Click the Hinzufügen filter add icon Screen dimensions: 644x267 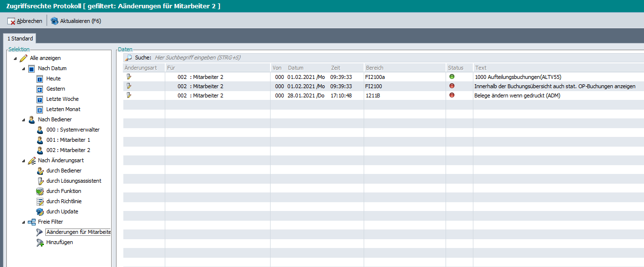tap(40, 242)
